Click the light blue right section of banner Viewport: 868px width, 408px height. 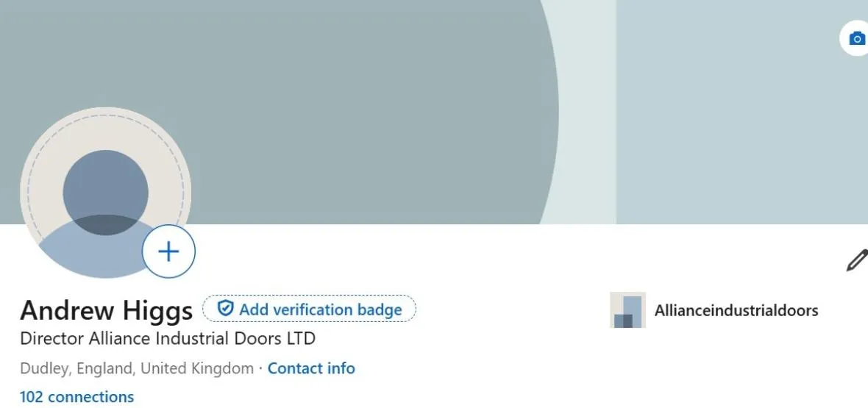click(x=741, y=122)
